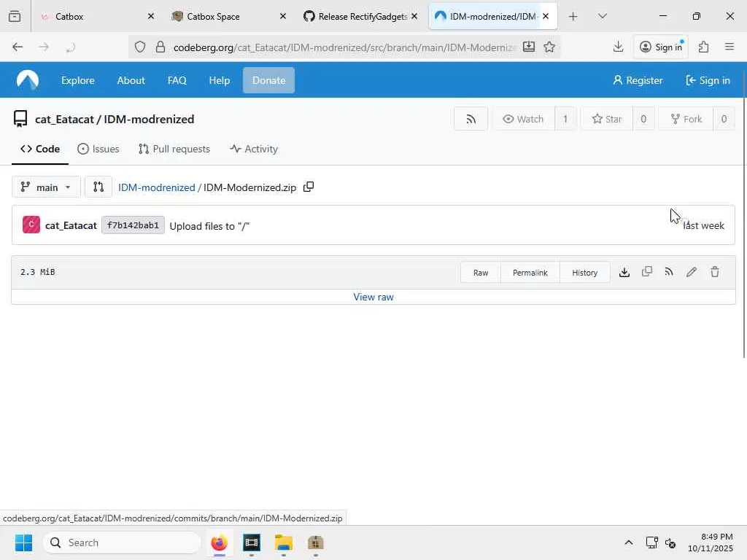
Task: Click the site padlock security icon
Action: click(x=160, y=47)
